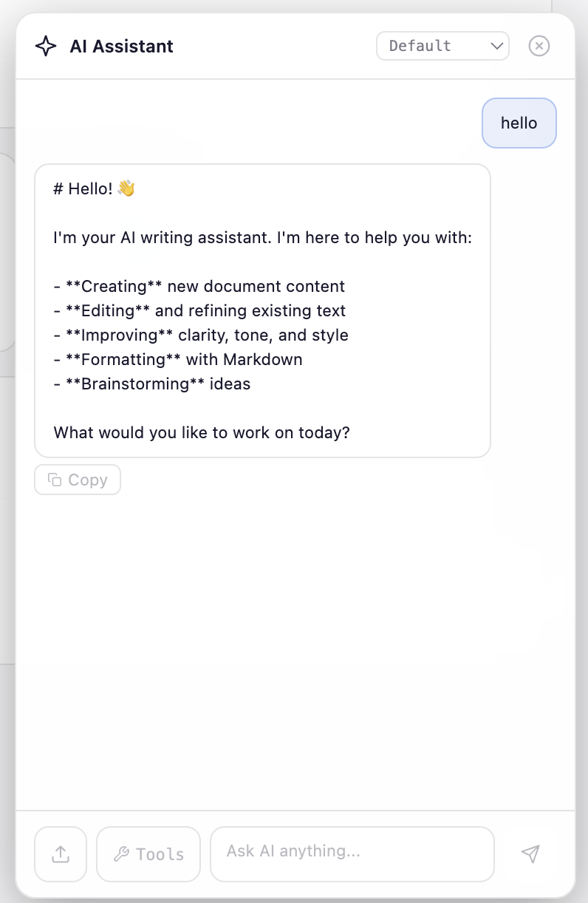588x903 pixels.
Task: Click the circled X close icon
Action: (539, 46)
